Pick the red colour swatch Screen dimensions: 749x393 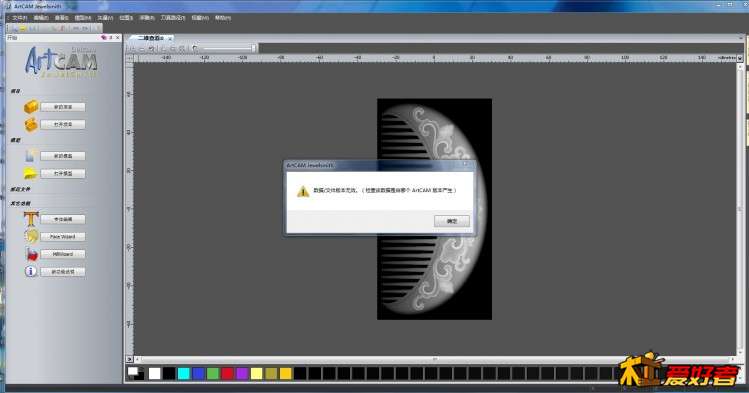tap(227, 373)
